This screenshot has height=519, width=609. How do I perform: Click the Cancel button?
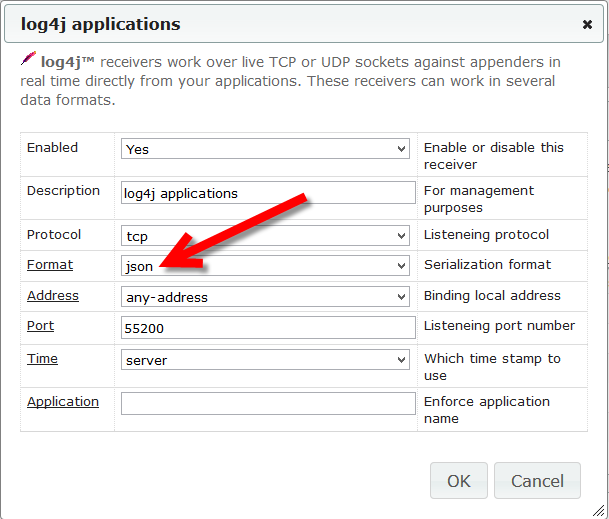(x=537, y=481)
